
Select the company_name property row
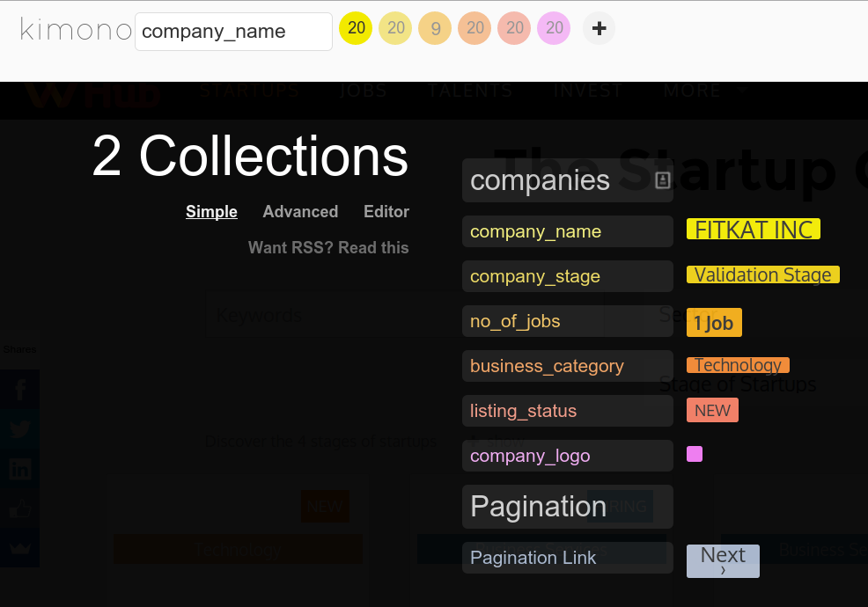(x=568, y=231)
